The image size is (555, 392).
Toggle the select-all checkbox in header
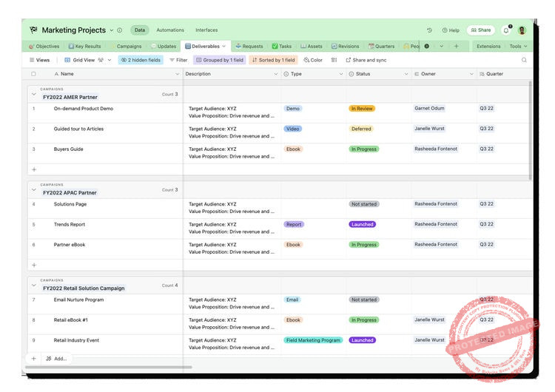[33, 74]
